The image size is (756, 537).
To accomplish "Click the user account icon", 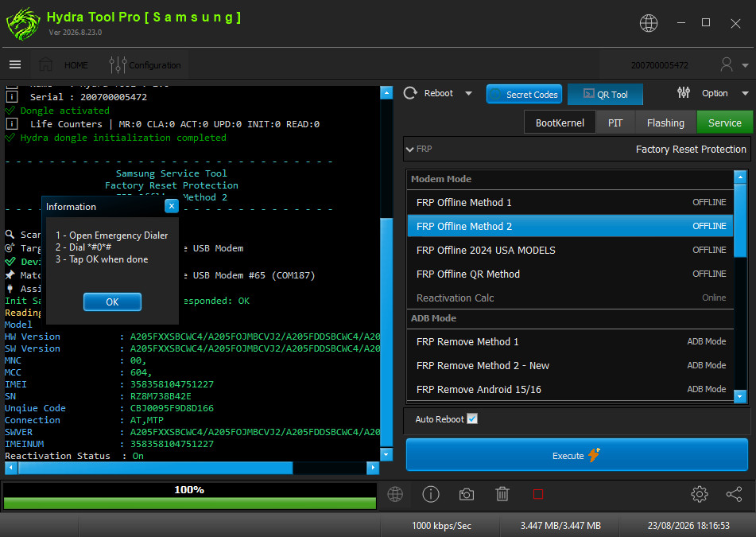I will (x=726, y=64).
